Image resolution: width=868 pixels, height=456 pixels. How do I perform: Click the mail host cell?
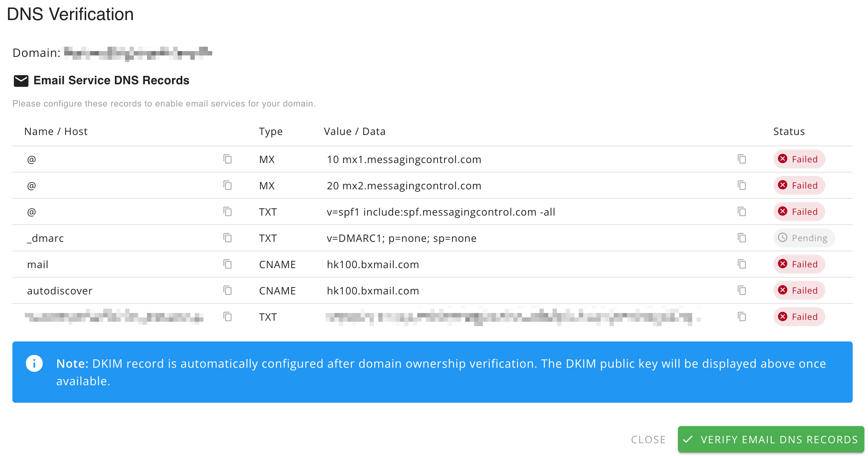pyautogui.click(x=38, y=264)
